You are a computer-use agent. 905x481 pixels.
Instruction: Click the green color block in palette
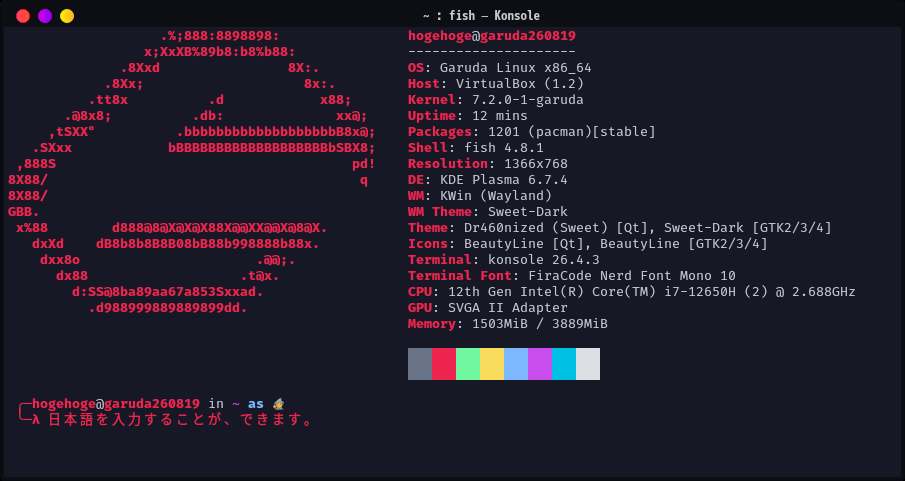pos(468,364)
